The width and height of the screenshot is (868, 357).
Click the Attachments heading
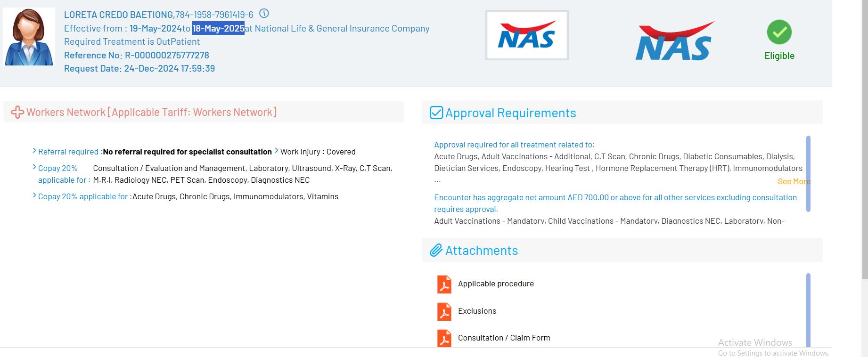coord(482,251)
